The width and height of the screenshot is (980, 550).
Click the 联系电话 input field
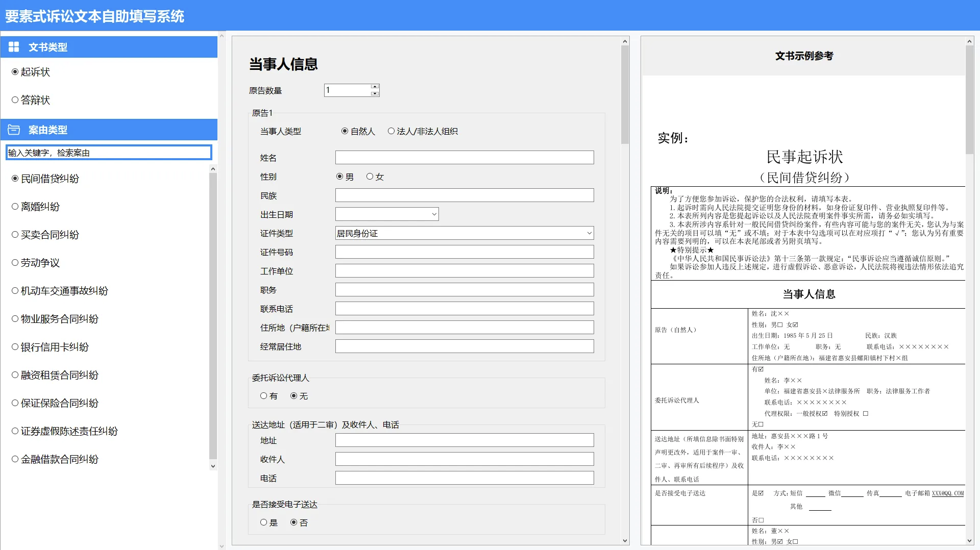[464, 309]
